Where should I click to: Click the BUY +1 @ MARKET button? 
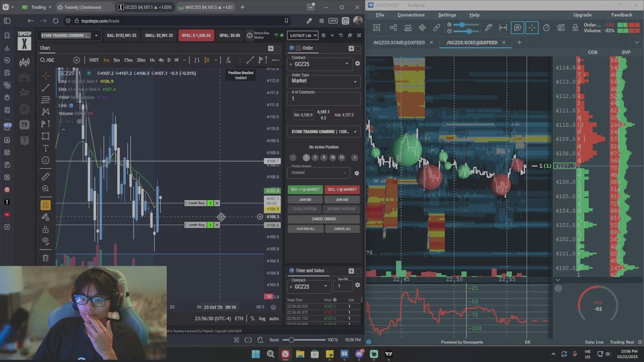click(305, 190)
